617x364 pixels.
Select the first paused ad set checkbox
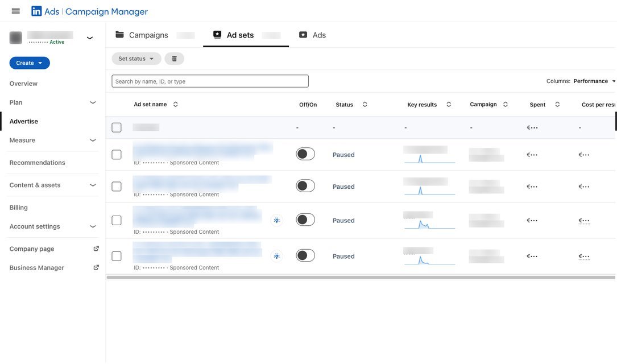click(117, 155)
